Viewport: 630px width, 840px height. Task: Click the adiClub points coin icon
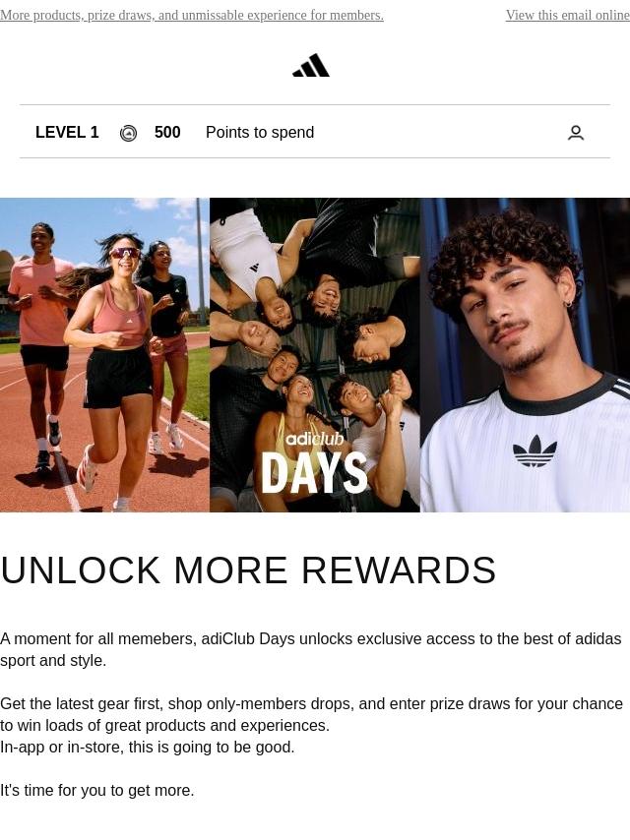[x=128, y=133]
